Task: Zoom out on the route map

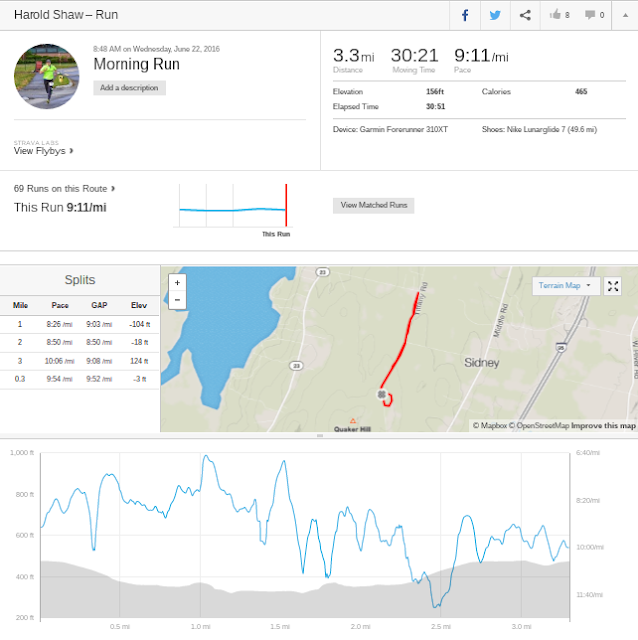Action: click(x=177, y=299)
